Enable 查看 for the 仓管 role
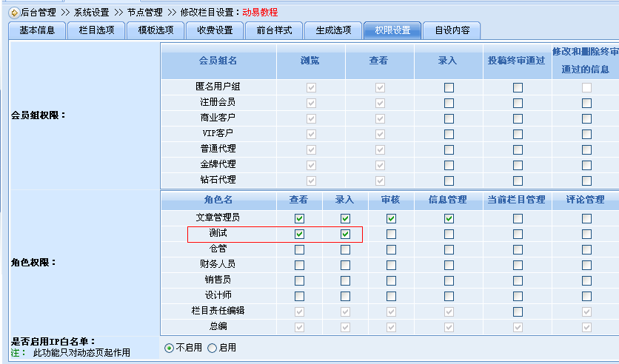 point(299,250)
